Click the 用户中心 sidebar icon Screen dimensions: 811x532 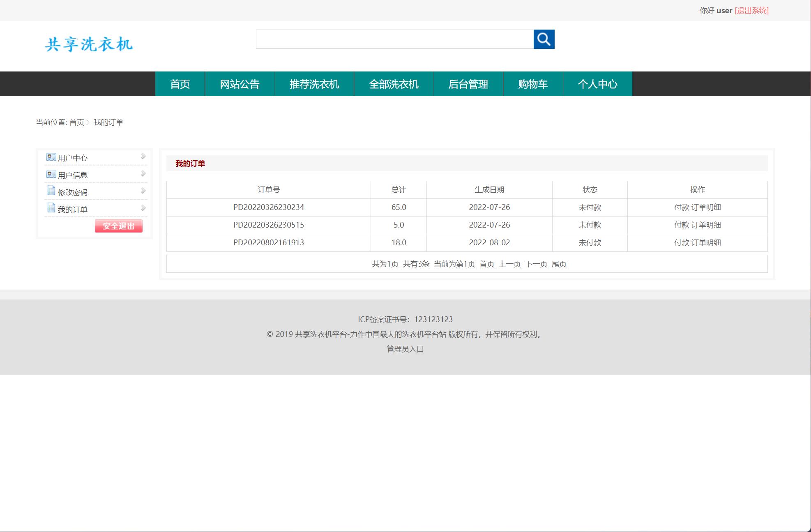pyautogui.click(x=51, y=157)
